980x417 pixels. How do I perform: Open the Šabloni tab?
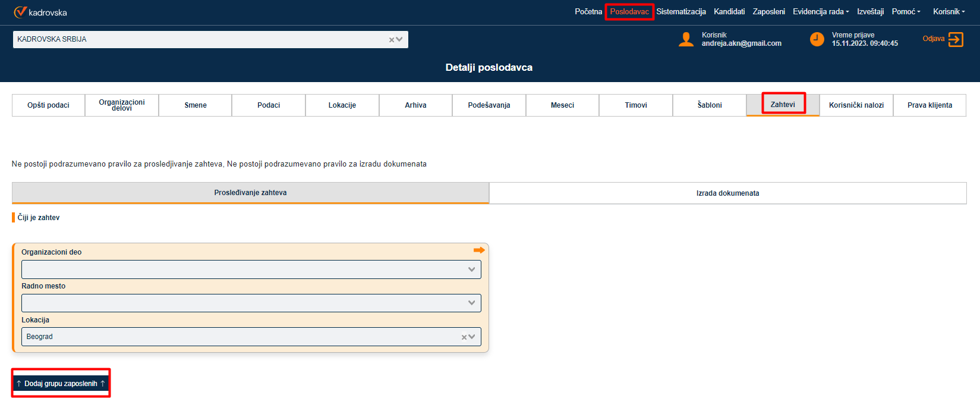[x=709, y=105]
